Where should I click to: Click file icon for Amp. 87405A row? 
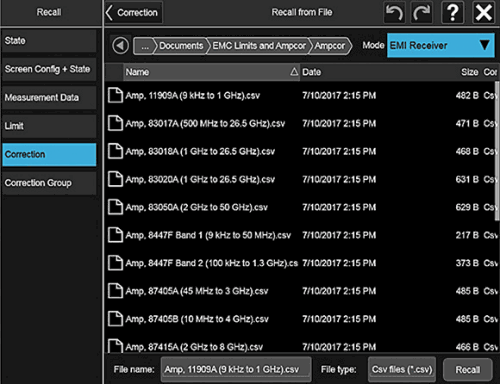(x=115, y=291)
